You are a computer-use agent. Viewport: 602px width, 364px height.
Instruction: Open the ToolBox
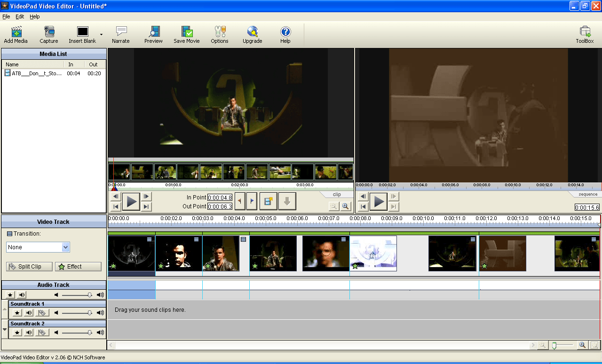click(x=585, y=35)
